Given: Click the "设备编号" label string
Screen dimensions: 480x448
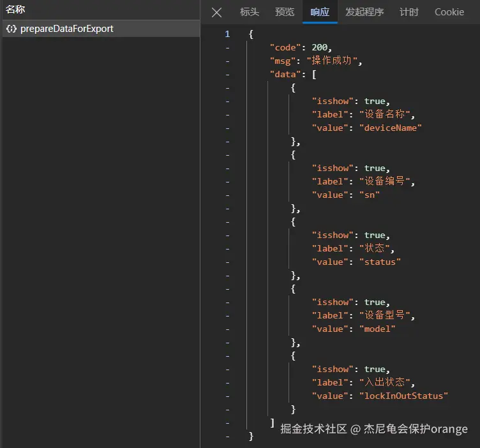Looking at the screenshot, I should [385, 181].
